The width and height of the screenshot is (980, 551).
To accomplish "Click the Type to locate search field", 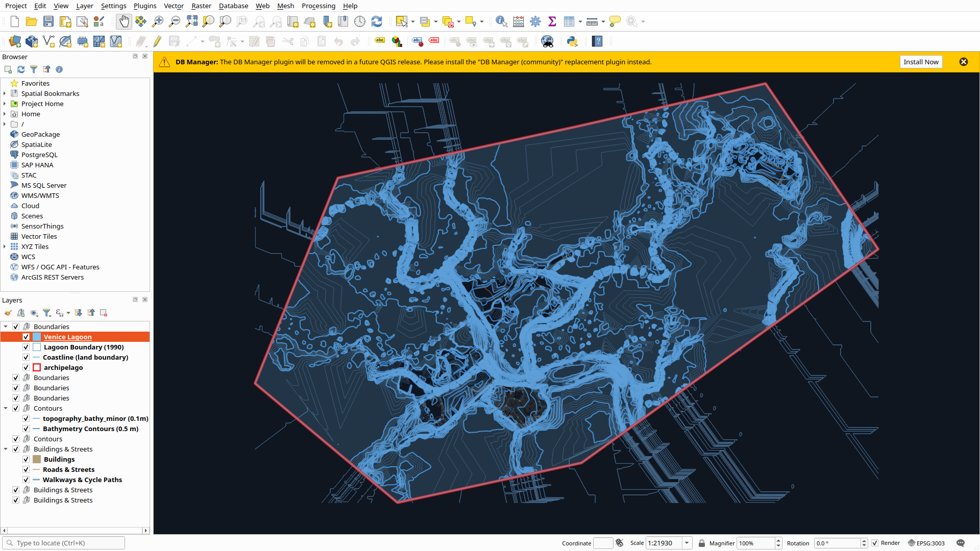I will [x=64, y=543].
